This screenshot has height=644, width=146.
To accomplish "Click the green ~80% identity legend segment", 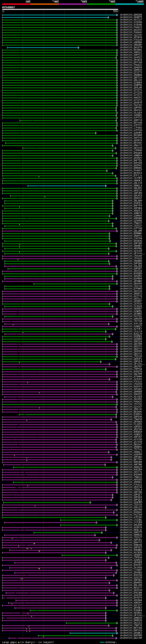I will [x=101, y=4].
